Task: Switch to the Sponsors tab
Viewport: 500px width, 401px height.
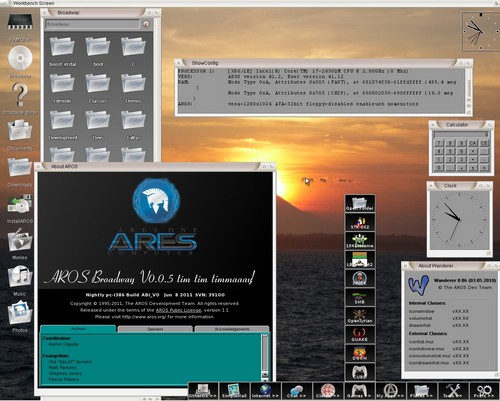Action: tap(155, 329)
